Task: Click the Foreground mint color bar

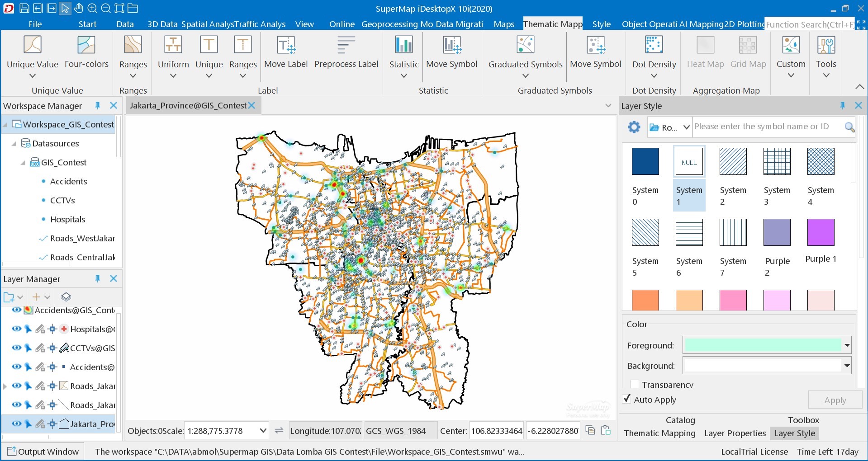Action: [763, 345]
